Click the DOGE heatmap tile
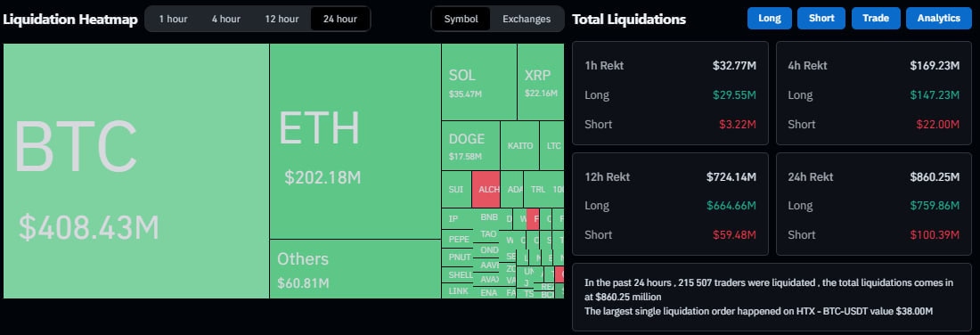Viewport: 980px width, 335px height. (x=470, y=145)
